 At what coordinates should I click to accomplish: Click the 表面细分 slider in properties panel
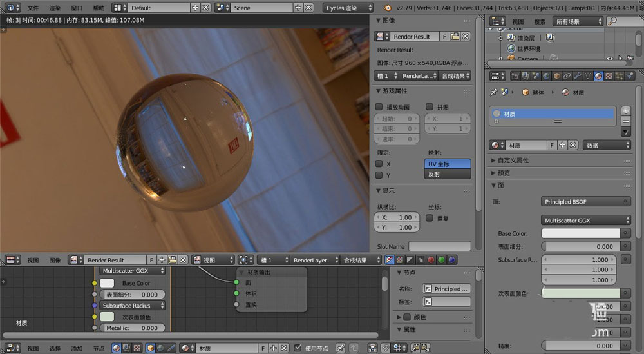click(579, 247)
